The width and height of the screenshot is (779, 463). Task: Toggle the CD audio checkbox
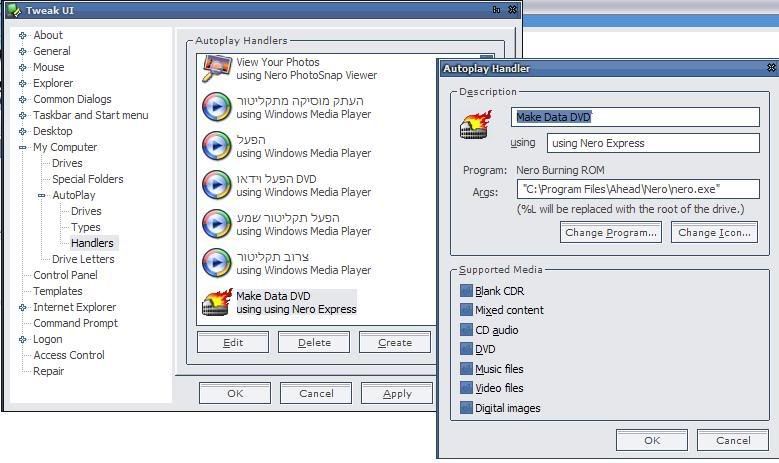click(x=466, y=330)
